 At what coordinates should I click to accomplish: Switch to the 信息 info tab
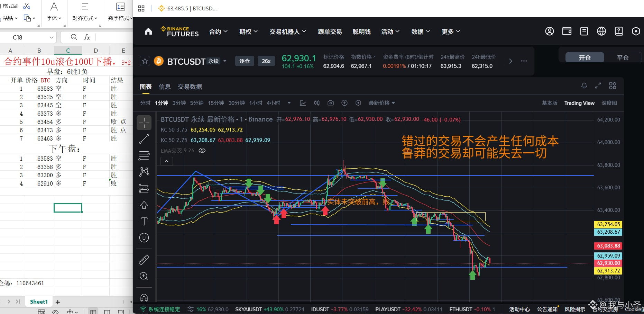click(165, 87)
